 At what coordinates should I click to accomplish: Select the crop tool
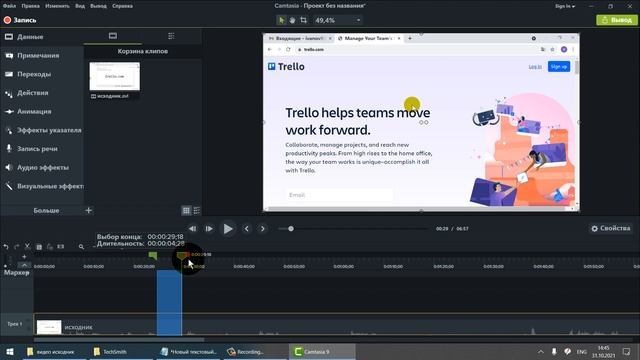coord(303,20)
